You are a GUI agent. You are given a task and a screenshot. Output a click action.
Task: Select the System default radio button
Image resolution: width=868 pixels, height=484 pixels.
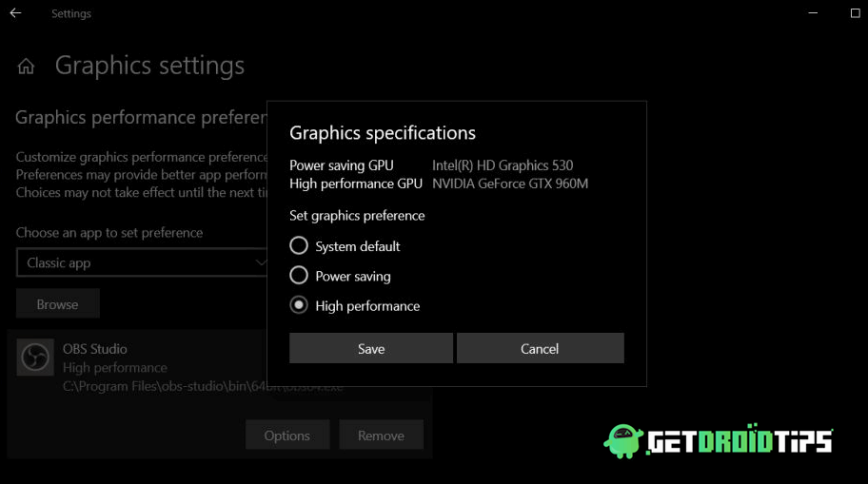pos(299,245)
